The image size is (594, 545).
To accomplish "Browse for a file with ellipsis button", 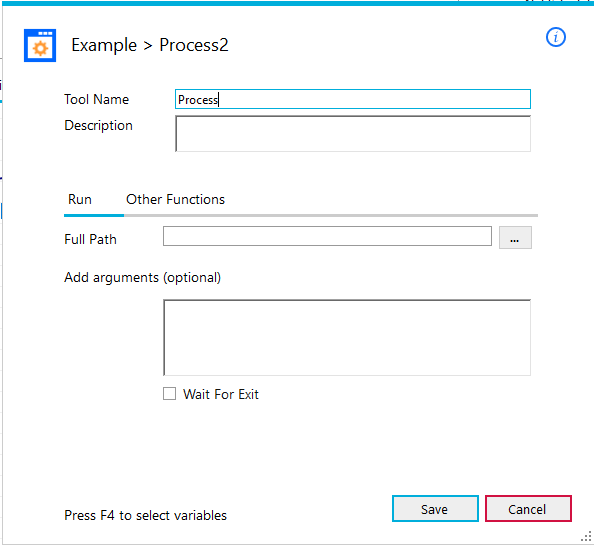I will click(x=515, y=237).
